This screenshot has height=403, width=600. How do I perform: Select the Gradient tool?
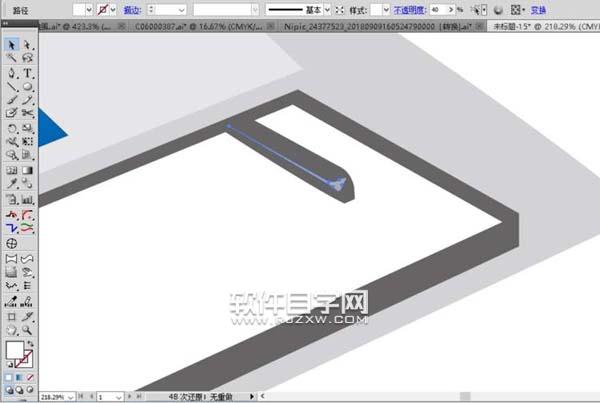click(x=27, y=170)
